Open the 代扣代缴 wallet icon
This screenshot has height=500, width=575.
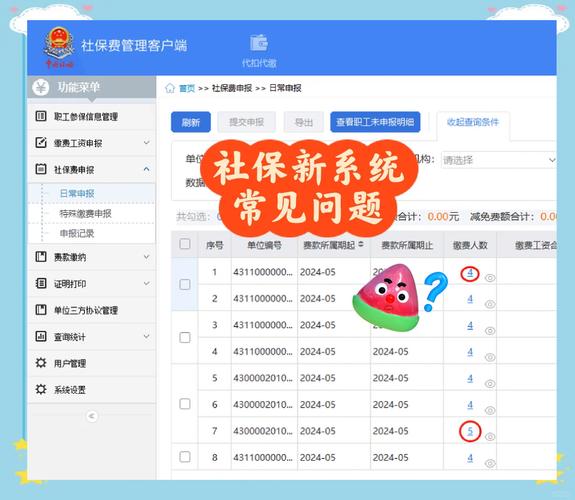click(259, 43)
